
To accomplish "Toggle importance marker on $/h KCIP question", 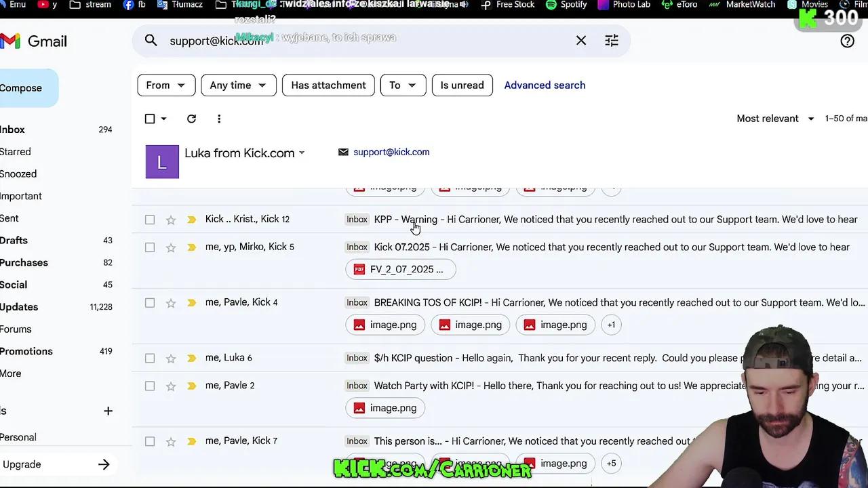I will (x=192, y=358).
